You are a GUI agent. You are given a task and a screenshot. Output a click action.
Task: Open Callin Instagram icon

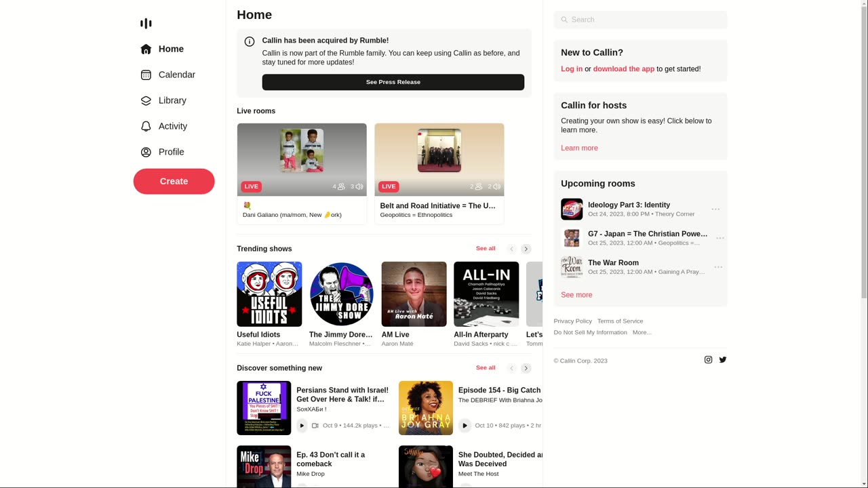click(708, 360)
